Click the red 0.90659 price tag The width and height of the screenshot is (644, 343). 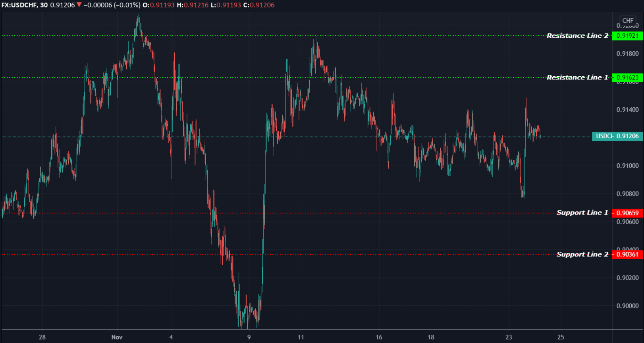[x=627, y=213]
